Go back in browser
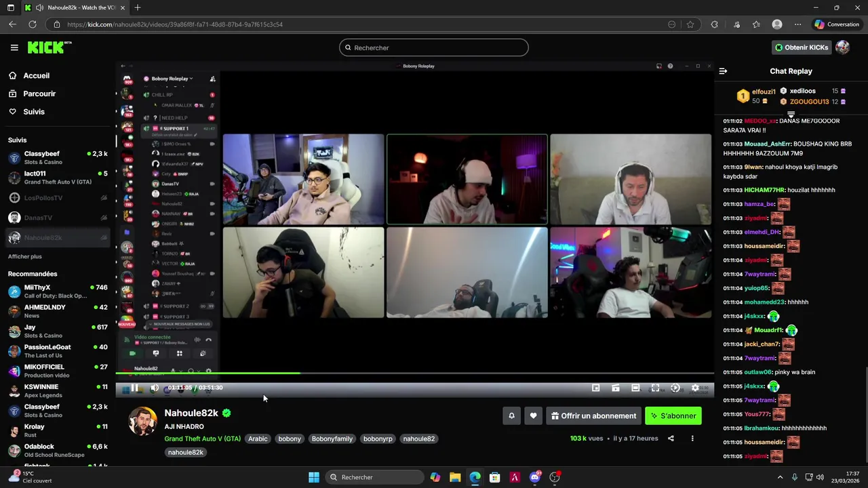This screenshot has width=868, height=488. 12,24
